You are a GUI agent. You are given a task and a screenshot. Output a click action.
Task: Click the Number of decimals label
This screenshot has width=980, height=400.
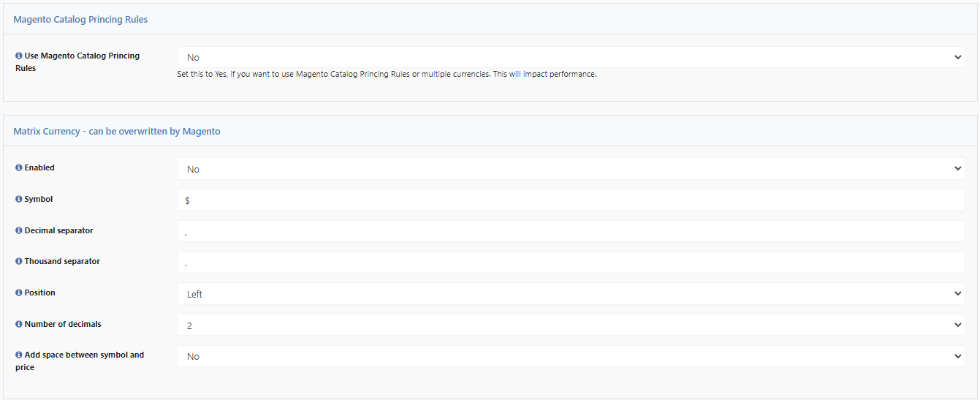64,324
